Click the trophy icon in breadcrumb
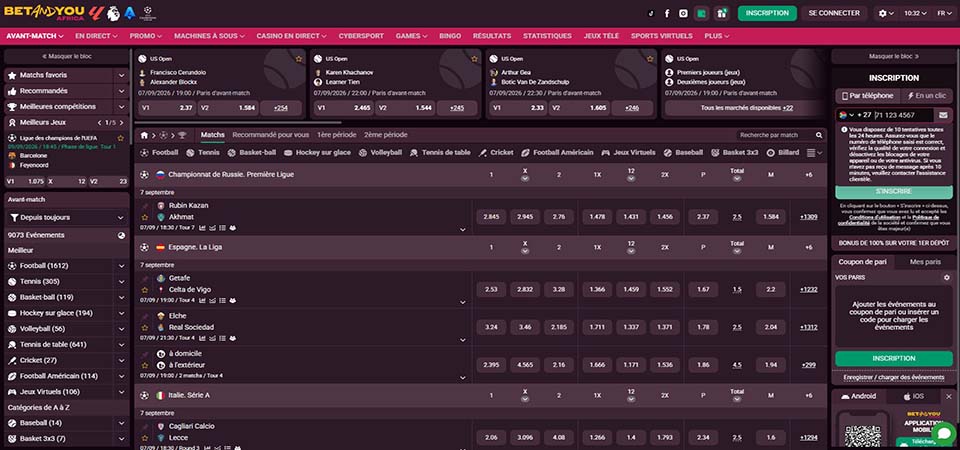The image size is (960, 450). pyautogui.click(x=181, y=135)
